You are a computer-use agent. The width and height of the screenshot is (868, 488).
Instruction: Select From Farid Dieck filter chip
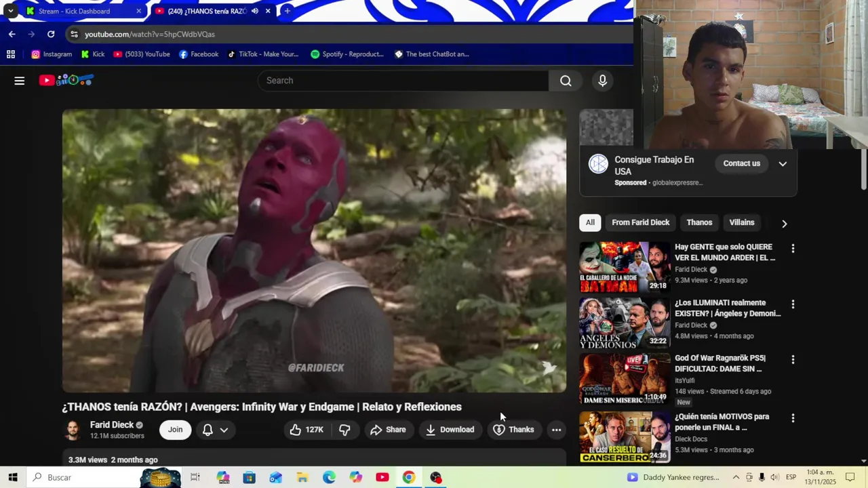(640, 222)
